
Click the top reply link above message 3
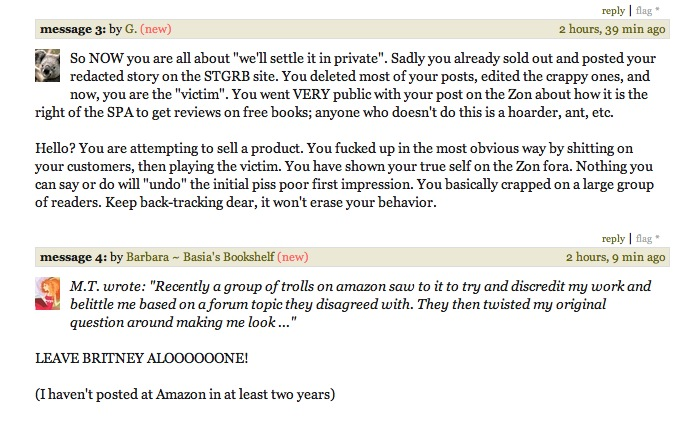(613, 10)
